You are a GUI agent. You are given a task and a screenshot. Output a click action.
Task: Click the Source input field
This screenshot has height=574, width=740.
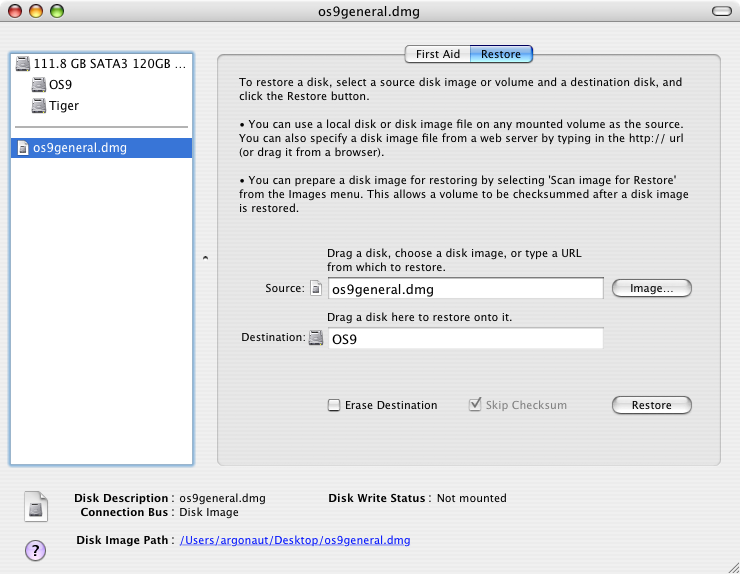[466, 288]
